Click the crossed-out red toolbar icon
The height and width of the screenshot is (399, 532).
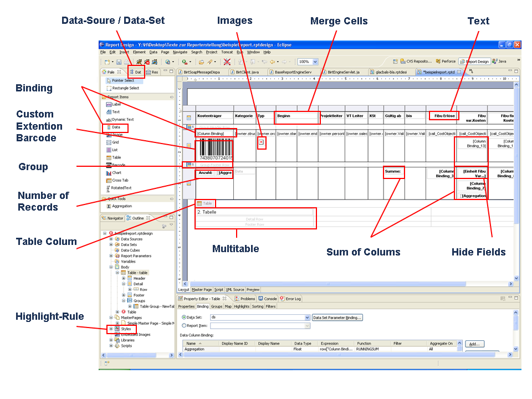tap(227, 62)
